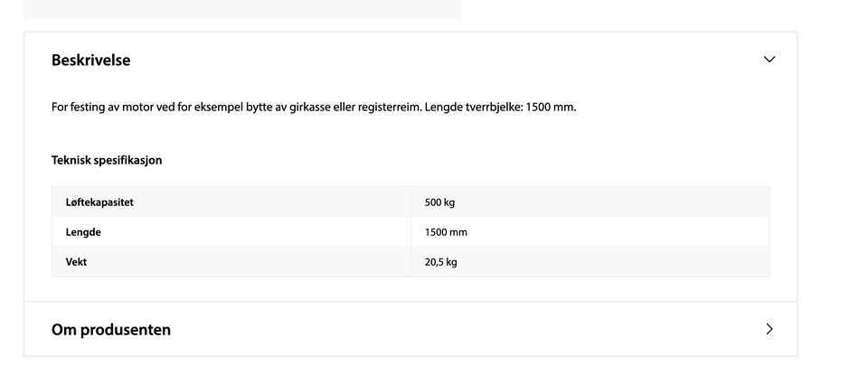Select the Lengde row label
Image resolution: width=868 pixels, height=375 pixels.
(83, 232)
